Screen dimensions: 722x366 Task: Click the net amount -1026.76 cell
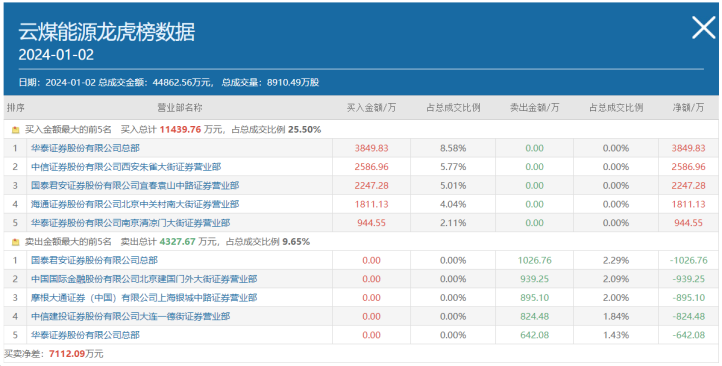(x=688, y=261)
